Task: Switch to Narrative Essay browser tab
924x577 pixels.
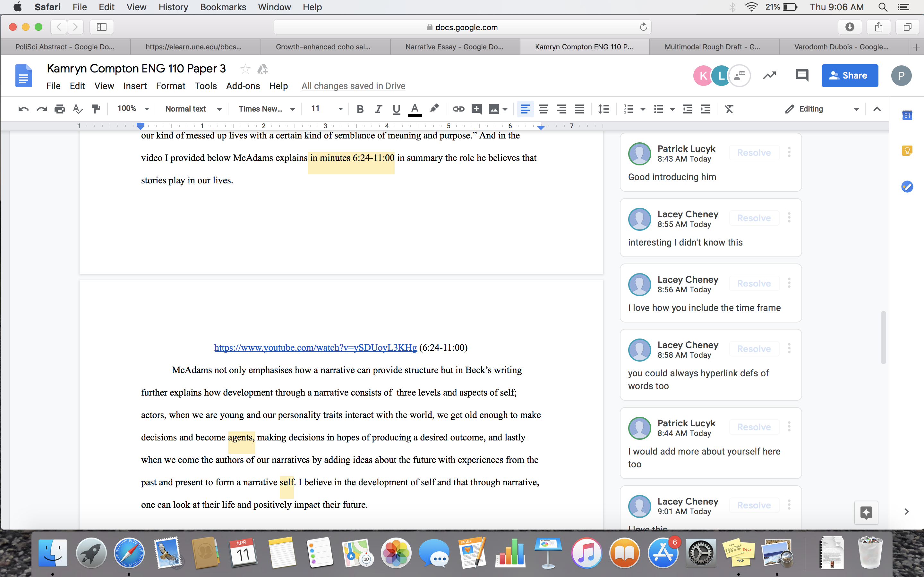Action: (x=454, y=47)
